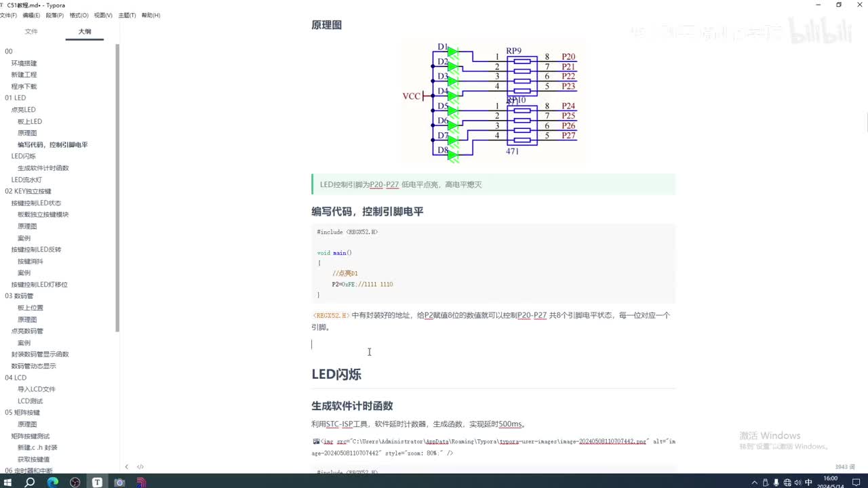Go to LED闪烁 in outline
Viewport: 868px width, 488px height.
pos(23,156)
